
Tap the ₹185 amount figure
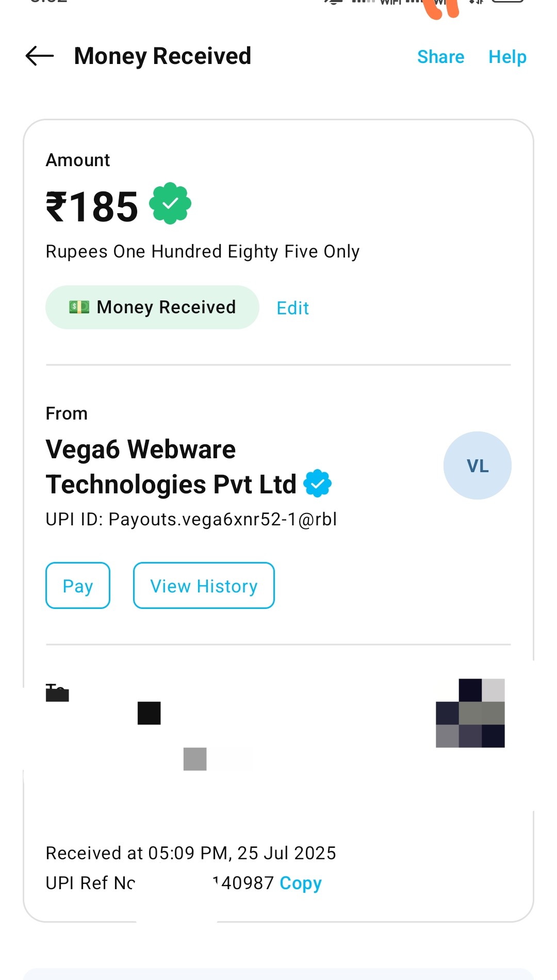click(92, 207)
